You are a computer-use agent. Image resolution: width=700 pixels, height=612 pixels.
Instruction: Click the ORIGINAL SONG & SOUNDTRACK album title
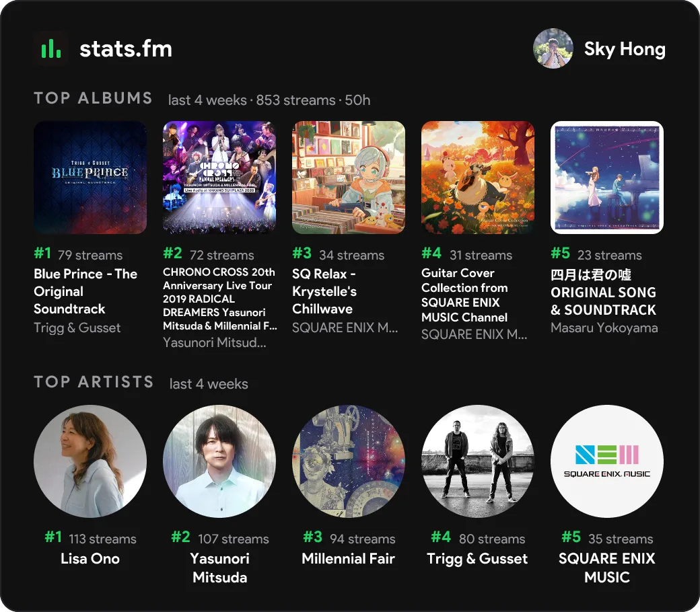tap(604, 292)
